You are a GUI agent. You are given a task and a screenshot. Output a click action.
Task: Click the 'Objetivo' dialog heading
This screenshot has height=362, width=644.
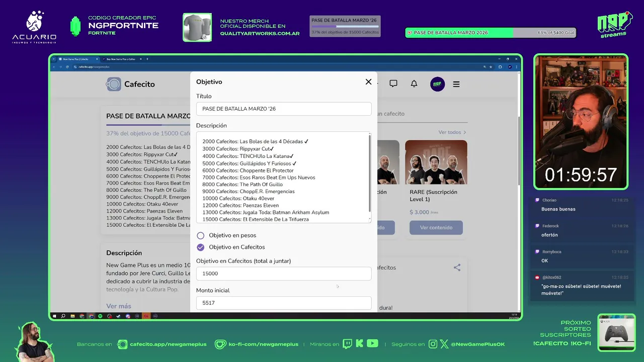pyautogui.click(x=209, y=82)
